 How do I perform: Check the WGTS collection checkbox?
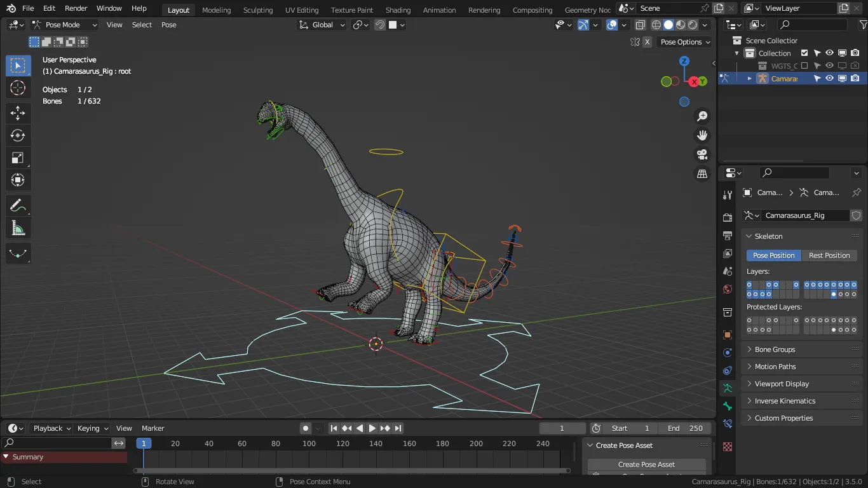(x=804, y=65)
